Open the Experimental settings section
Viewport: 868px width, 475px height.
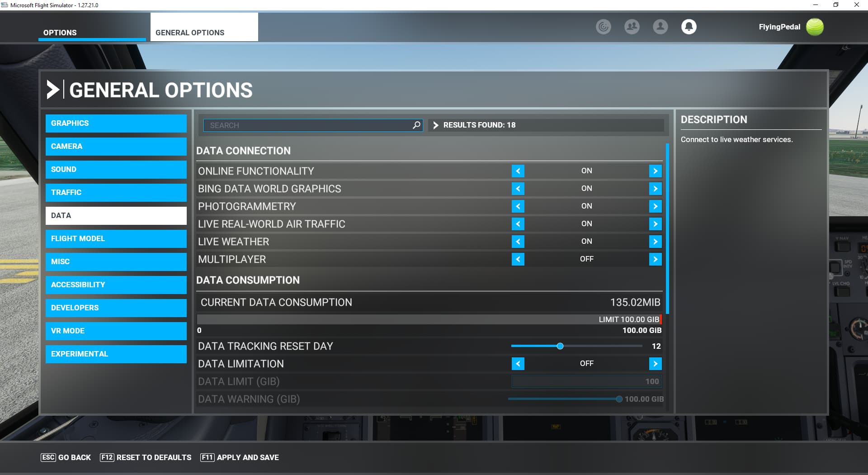click(x=116, y=354)
